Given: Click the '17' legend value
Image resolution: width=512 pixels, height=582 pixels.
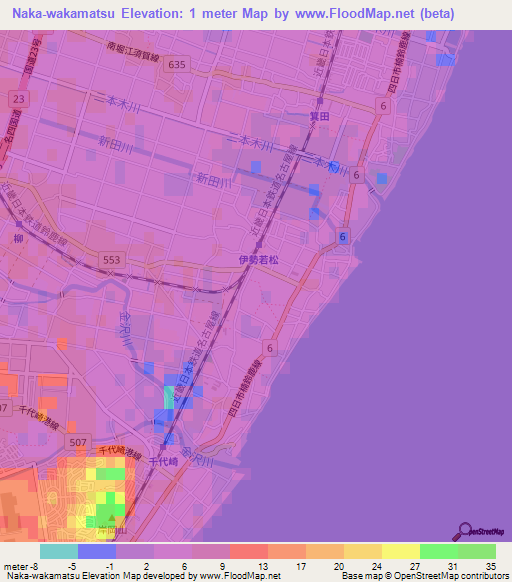Looking at the screenshot, I should [301, 566].
